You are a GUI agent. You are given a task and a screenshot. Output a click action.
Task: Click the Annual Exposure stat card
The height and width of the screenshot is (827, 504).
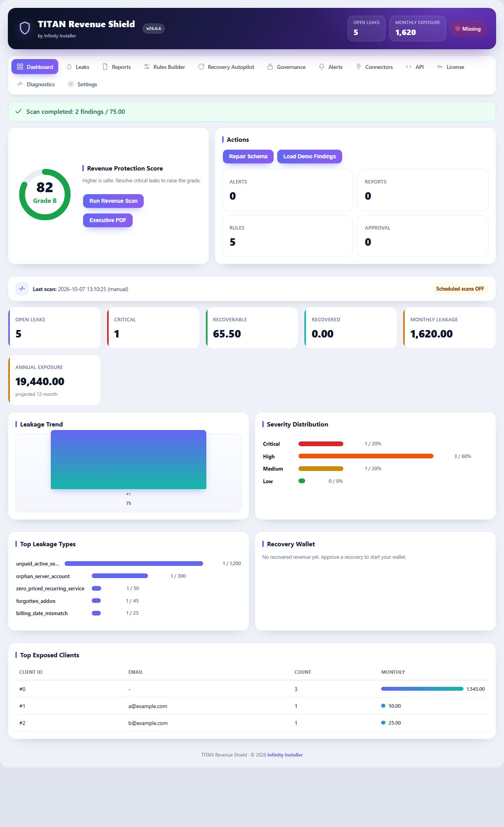tap(54, 380)
